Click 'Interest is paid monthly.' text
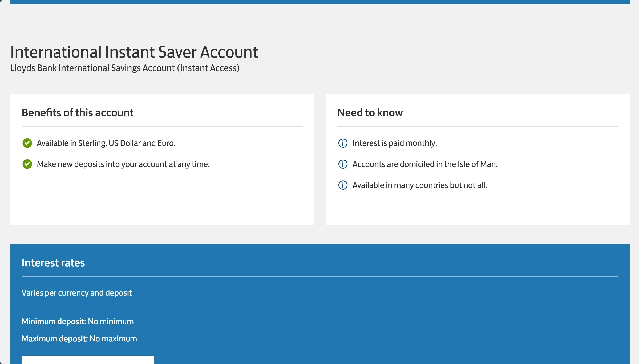Viewport: 639px width, 364px height. coord(395,143)
